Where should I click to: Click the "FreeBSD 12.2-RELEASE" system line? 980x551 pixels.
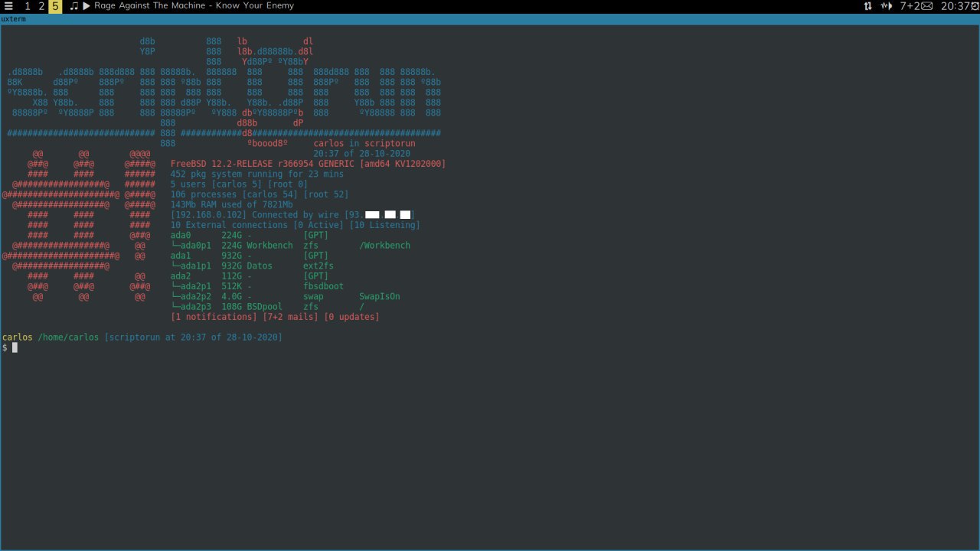tap(308, 164)
